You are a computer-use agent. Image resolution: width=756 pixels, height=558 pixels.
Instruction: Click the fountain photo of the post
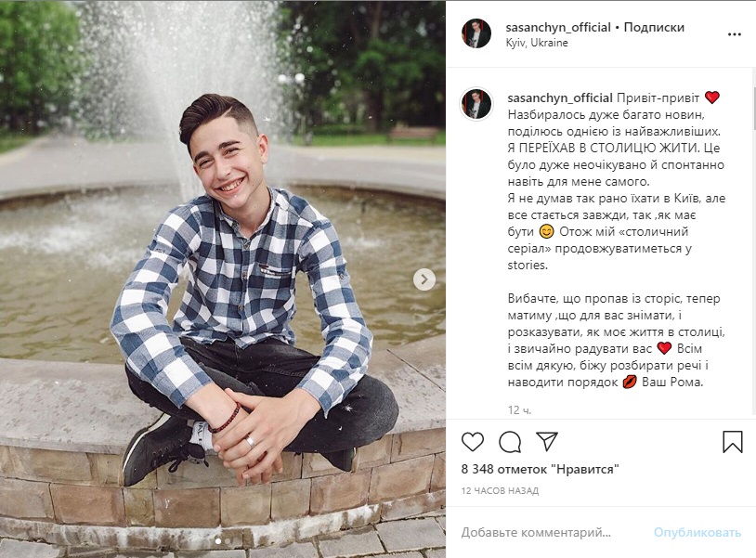click(x=223, y=279)
